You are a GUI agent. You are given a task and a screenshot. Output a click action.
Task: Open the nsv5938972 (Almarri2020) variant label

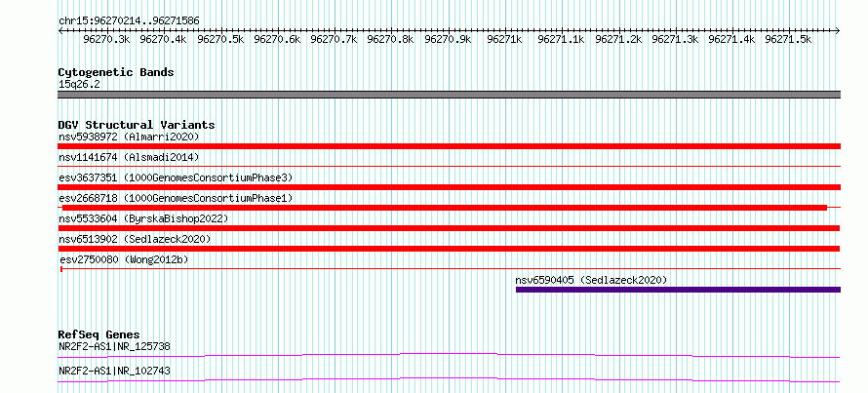(x=129, y=137)
